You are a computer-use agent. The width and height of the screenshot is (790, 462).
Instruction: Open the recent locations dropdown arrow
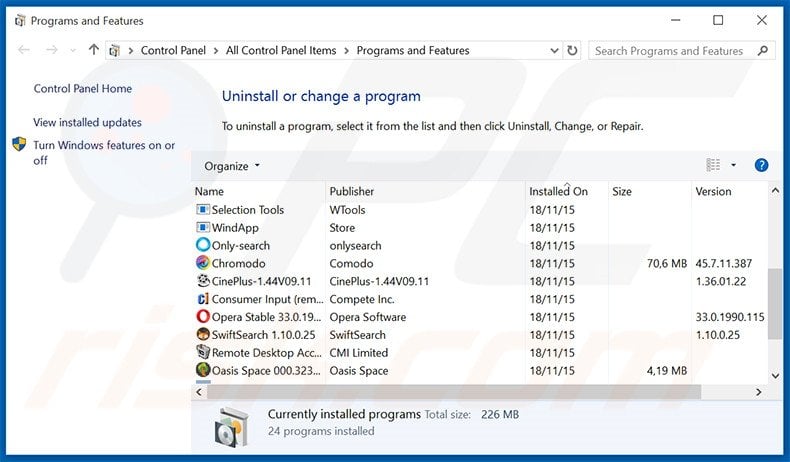(73, 50)
